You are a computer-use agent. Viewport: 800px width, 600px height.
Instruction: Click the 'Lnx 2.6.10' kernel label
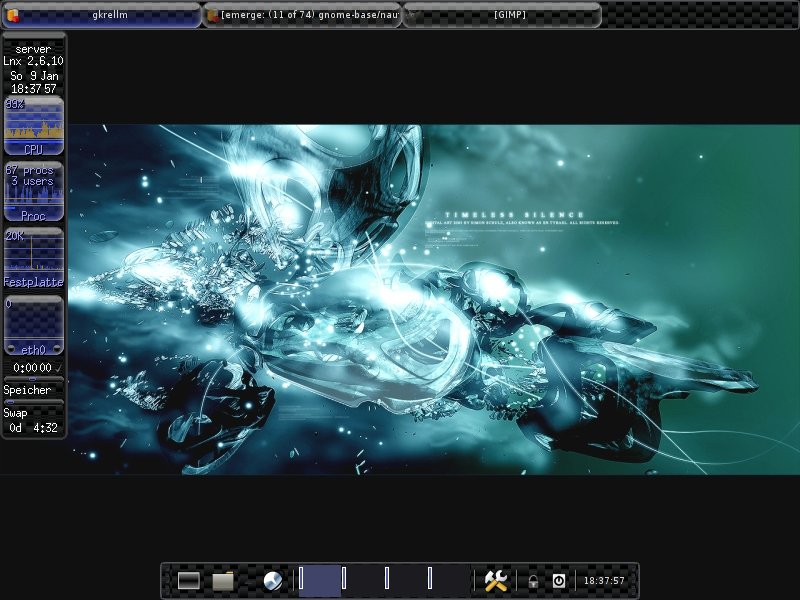click(33, 61)
